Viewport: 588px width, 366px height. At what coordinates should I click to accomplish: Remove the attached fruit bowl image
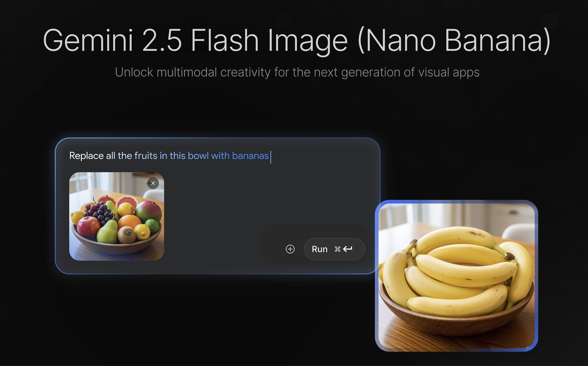click(x=153, y=183)
